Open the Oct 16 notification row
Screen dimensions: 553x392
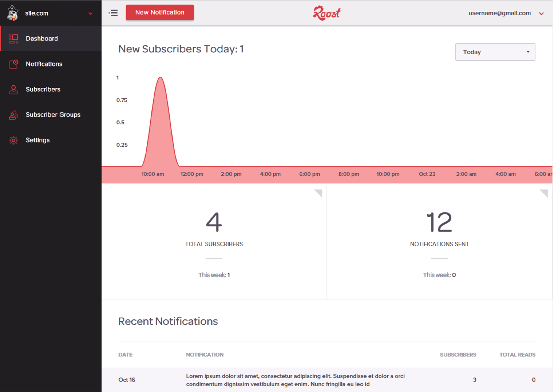pyautogui.click(x=295, y=380)
